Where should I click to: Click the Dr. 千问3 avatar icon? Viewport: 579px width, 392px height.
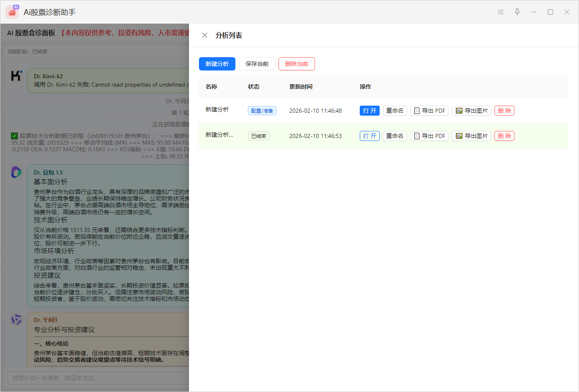(16, 319)
